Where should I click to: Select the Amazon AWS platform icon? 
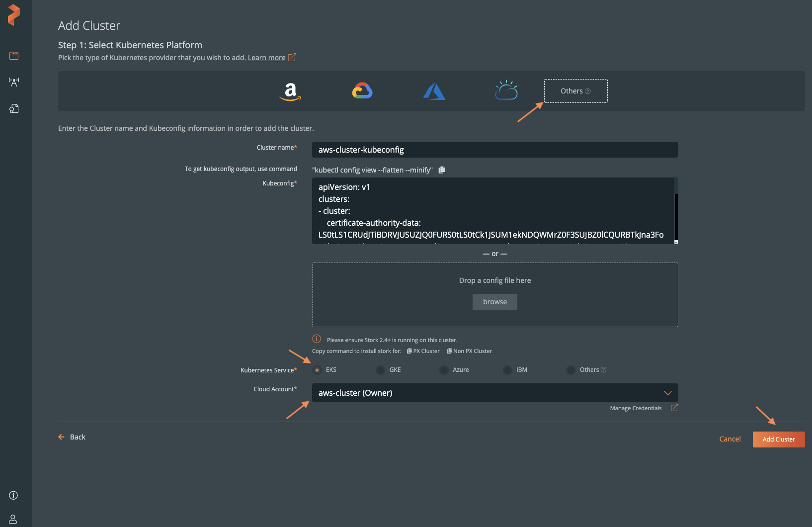(x=290, y=91)
